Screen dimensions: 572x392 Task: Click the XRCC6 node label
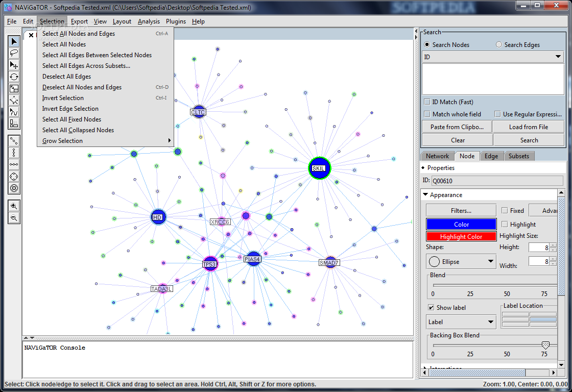point(220,222)
